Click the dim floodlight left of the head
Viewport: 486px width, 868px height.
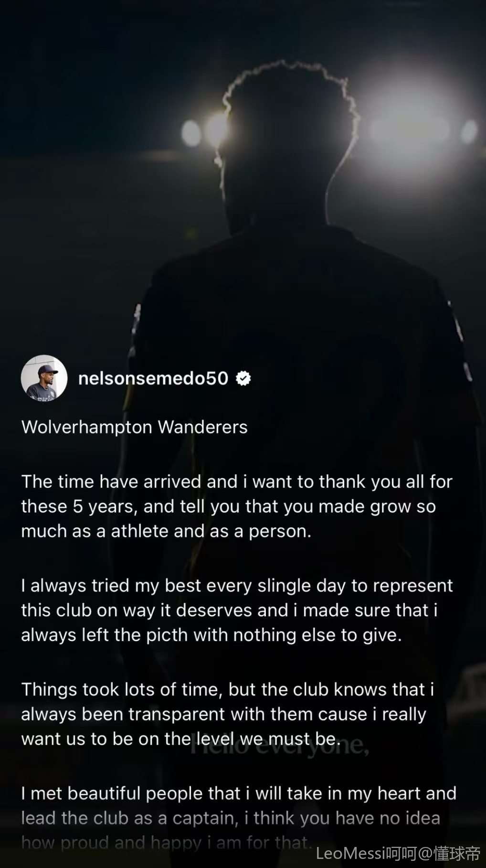coord(192,132)
